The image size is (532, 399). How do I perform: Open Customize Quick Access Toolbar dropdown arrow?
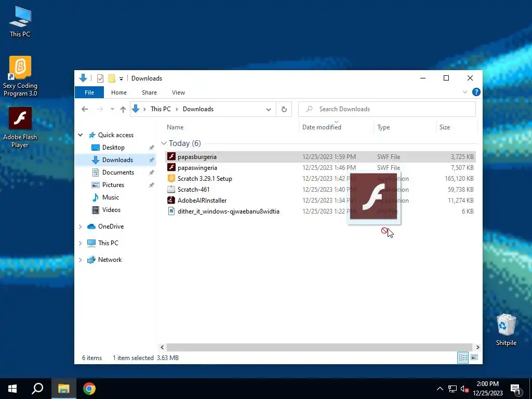tap(121, 79)
